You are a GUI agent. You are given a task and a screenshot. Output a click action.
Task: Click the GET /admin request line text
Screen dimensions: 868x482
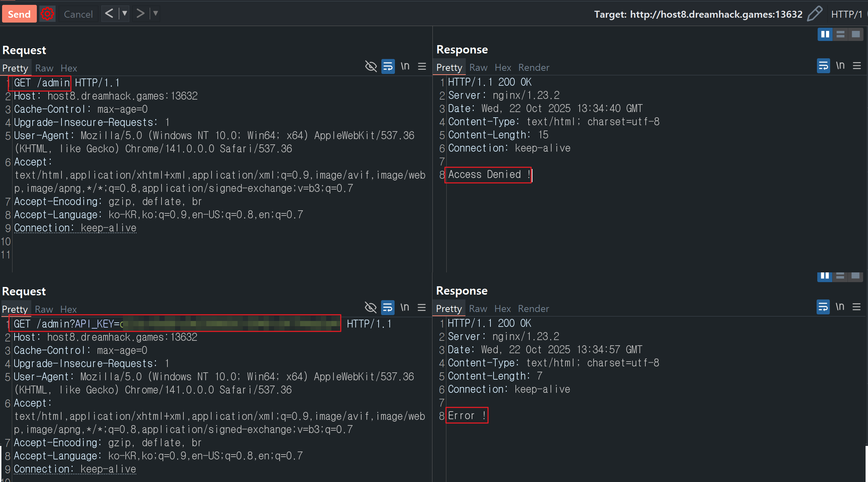[42, 83]
